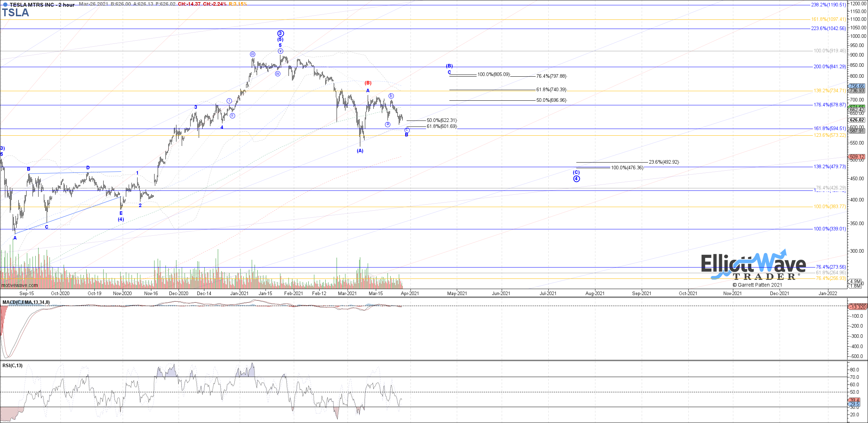
Task: Select the blue (A) wave label at March low
Action: [360, 151]
